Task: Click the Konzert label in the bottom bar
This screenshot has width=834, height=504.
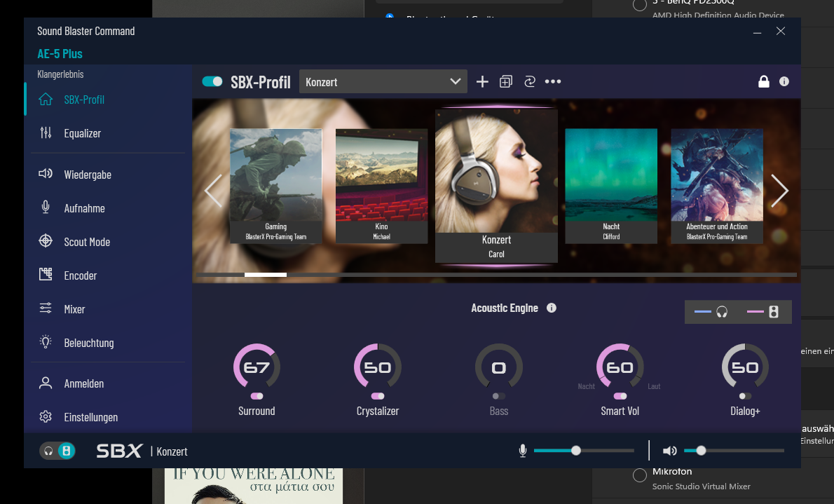Action: click(x=172, y=451)
